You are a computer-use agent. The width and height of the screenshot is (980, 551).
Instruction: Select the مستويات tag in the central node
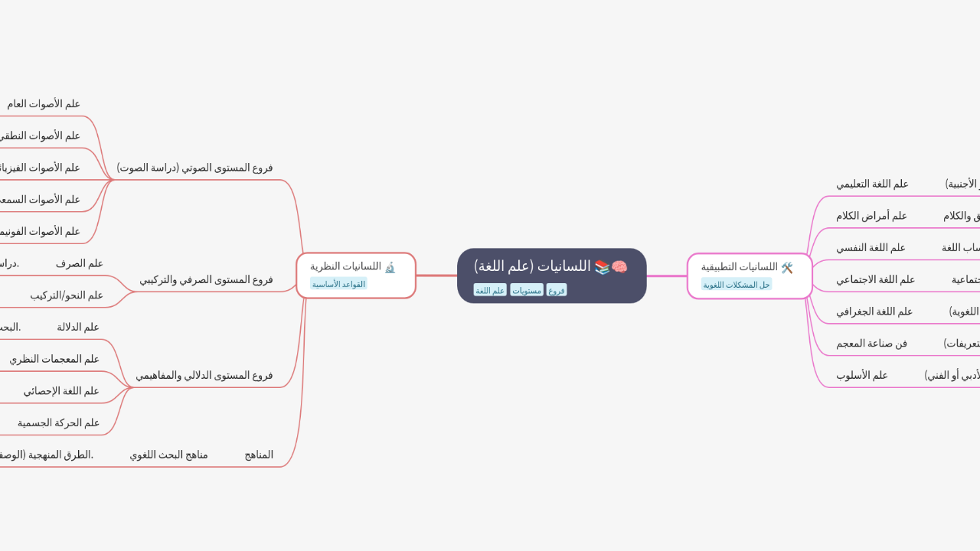coord(527,290)
